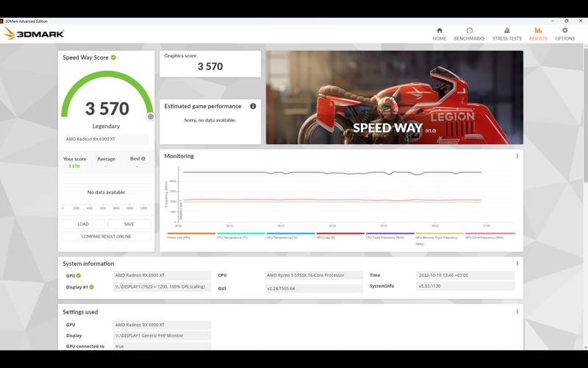Toggle CPU Temperature legend series
The image size is (588, 368).
coord(232,237)
